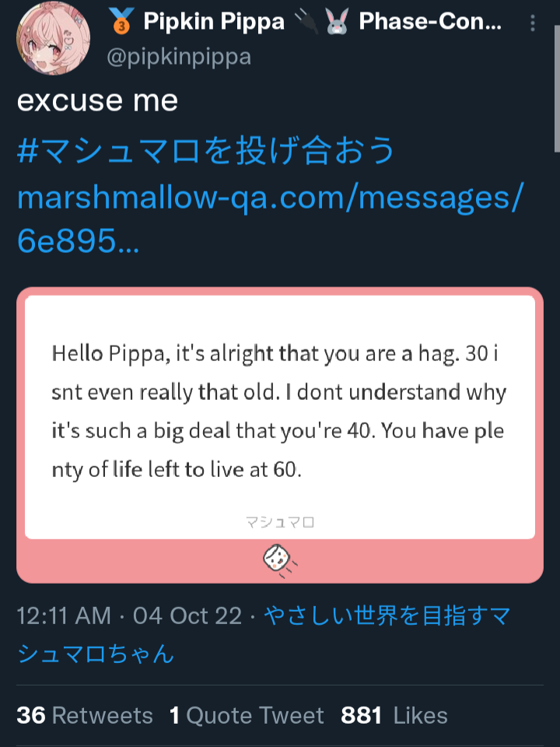This screenshot has height=747, width=560.
Task: Click the bronze medal emoji beside name
Action: 121,22
